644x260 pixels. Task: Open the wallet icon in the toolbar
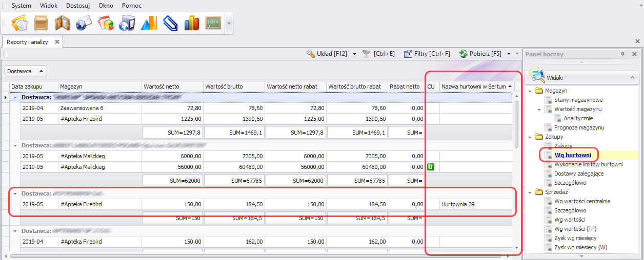pyautogui.click(x=63, y=23)
